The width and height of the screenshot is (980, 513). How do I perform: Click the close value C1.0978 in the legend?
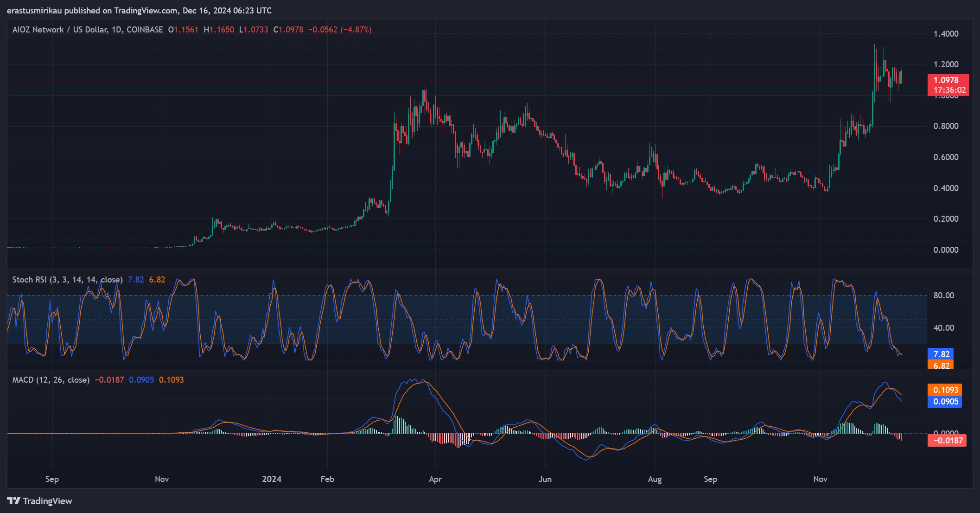pos(288,30)
